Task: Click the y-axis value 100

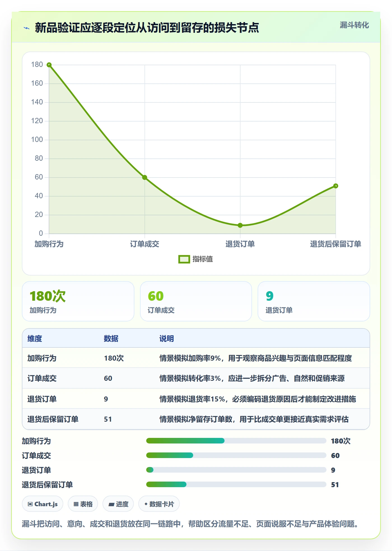Action: [x=37, y=140]
